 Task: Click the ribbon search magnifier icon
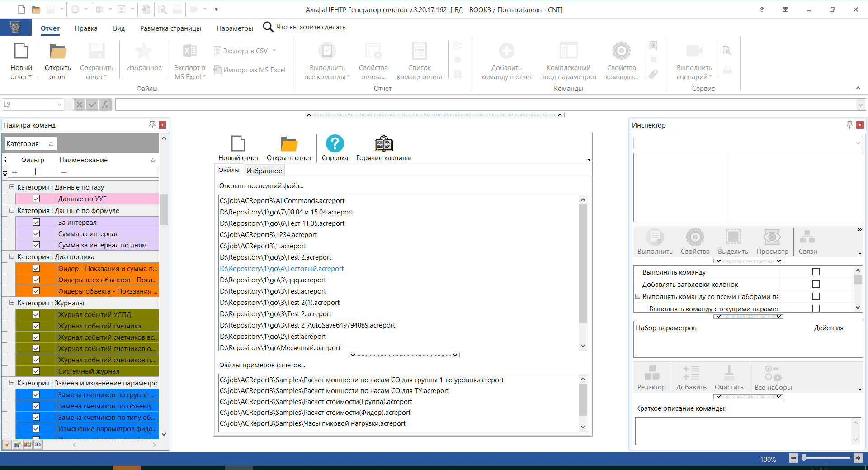click(x=268, y=27)
